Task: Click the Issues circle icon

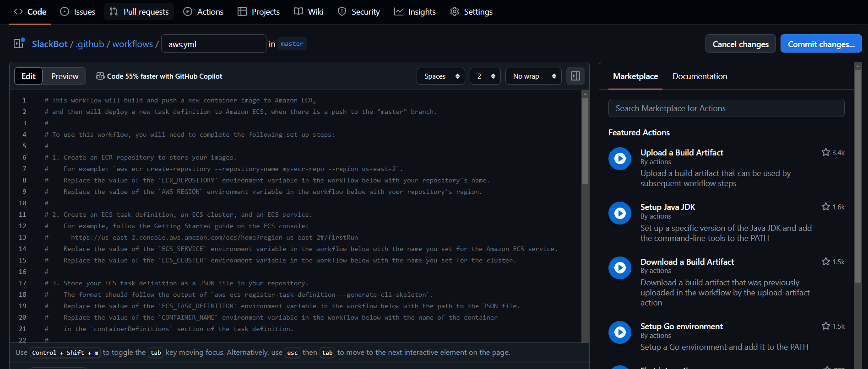Action: (65, 11)
